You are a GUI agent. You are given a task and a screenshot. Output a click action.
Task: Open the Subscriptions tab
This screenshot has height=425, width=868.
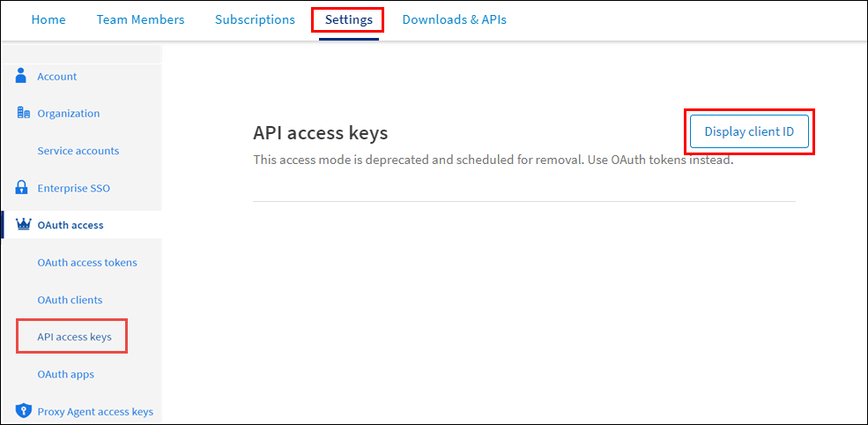[x=255, y=19]
